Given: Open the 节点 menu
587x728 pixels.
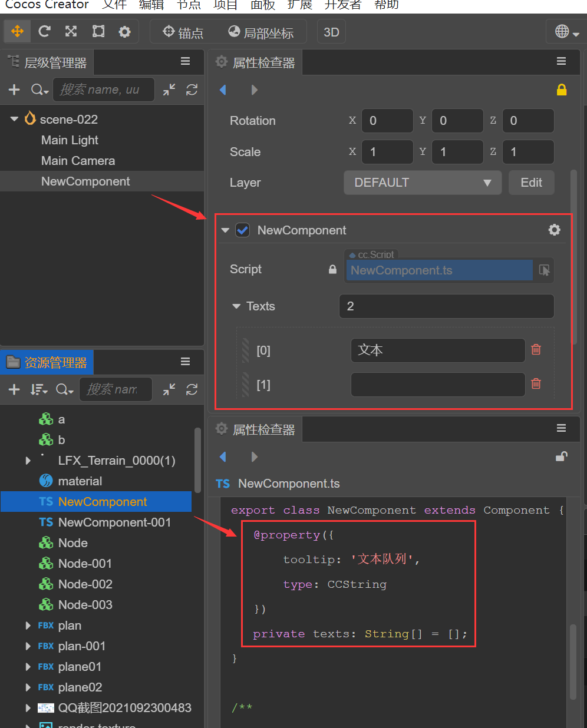Looking at the screenshot, I should pos(189,5).
